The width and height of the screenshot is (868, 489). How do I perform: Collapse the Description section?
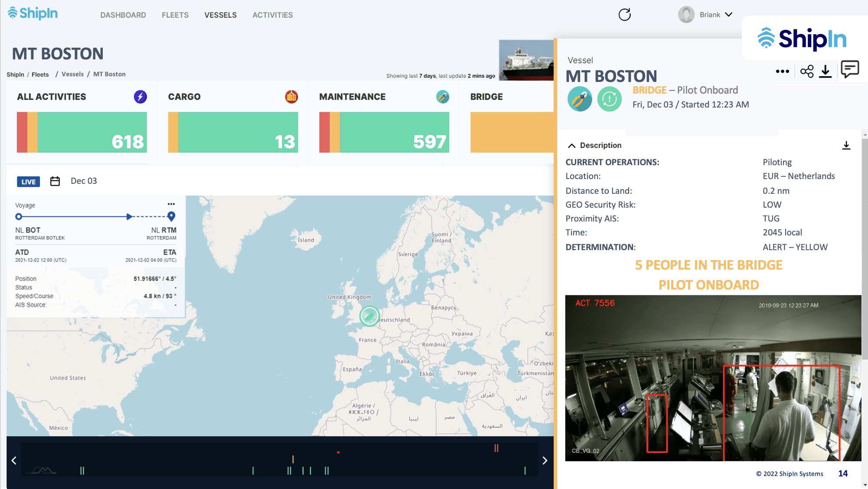click(x=571, y=145)
